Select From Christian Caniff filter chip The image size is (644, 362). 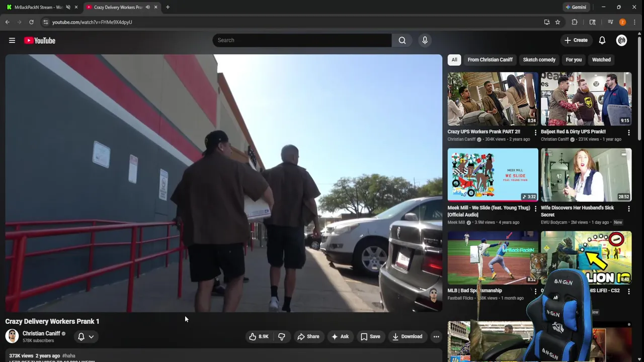click(490, 60)
